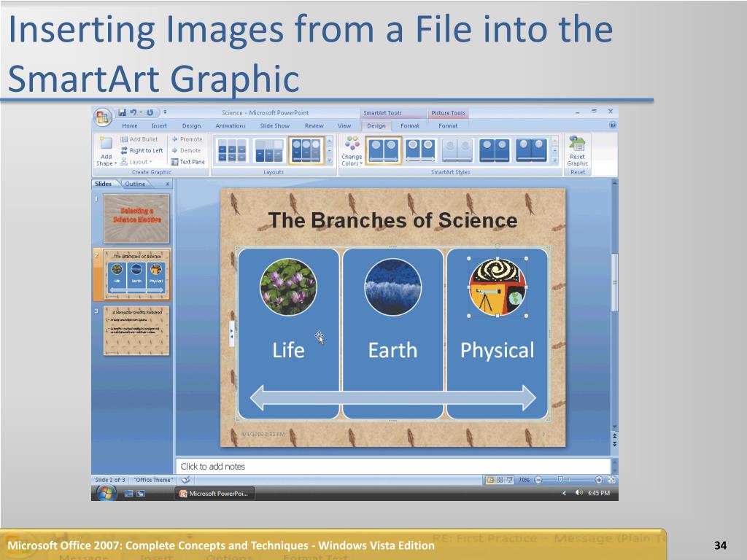Select the fourth dark blue SmartArt Style
This screenshot has width=747, height=560.
[495, 150]
